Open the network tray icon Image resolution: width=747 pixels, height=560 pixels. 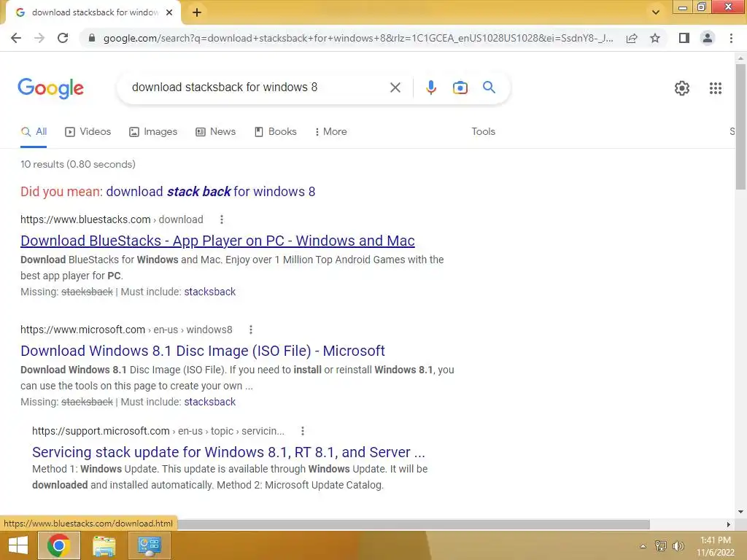pyautogui.click(x=660, y=546)
